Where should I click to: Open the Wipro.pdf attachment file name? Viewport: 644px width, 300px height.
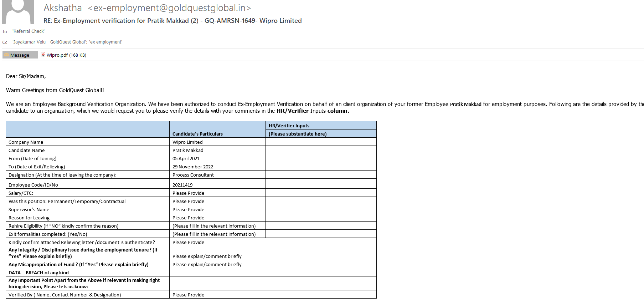[x=57, y=55]
